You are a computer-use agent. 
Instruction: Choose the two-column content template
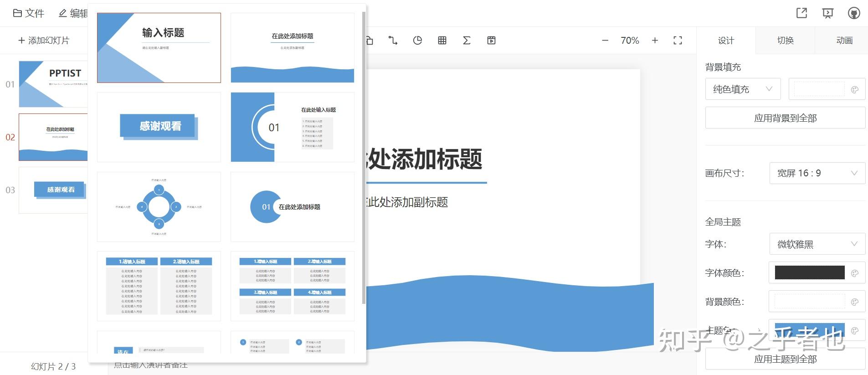159,286
